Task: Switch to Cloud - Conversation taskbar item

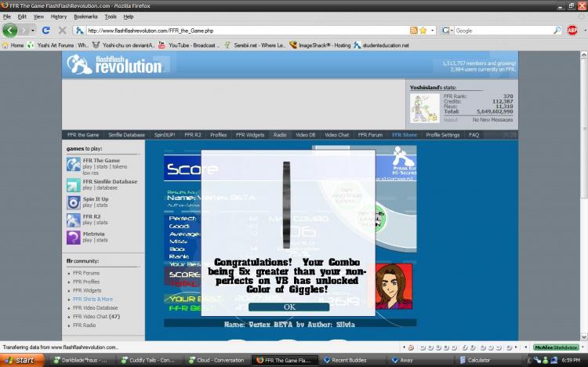Action: [x=216, y=360]
